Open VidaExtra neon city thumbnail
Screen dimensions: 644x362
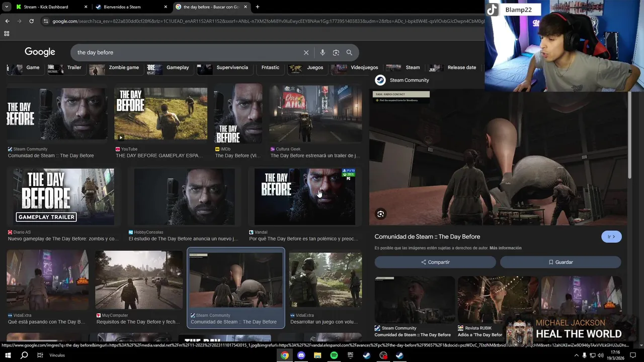coord(47,281)
